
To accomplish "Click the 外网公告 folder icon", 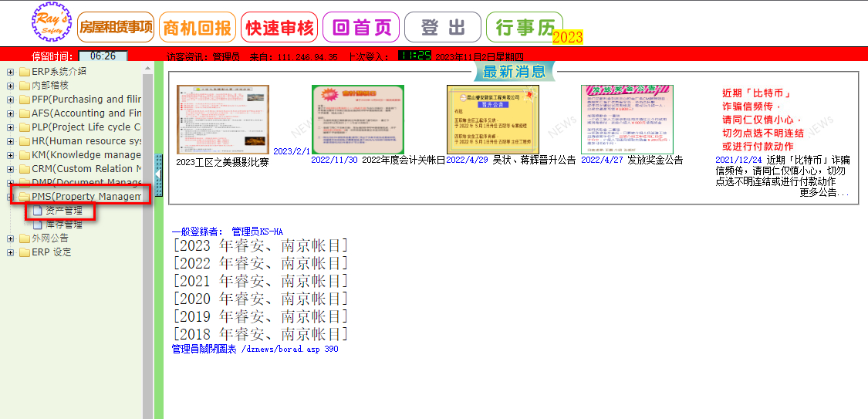I will coord(25,238).
